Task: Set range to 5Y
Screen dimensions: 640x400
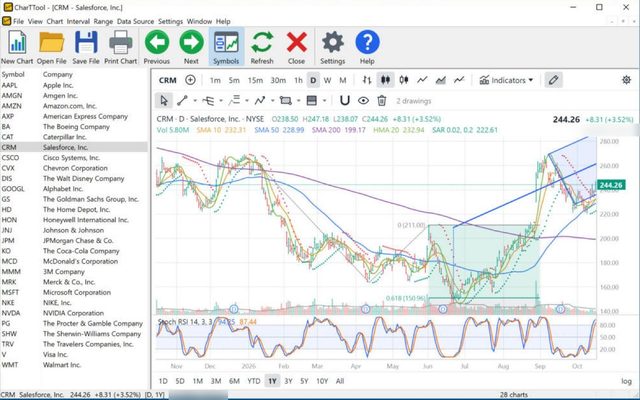Action: [304, 381]
